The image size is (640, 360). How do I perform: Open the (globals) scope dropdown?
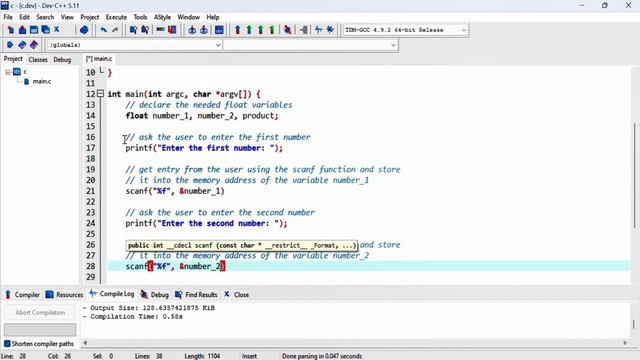point(218,45)
